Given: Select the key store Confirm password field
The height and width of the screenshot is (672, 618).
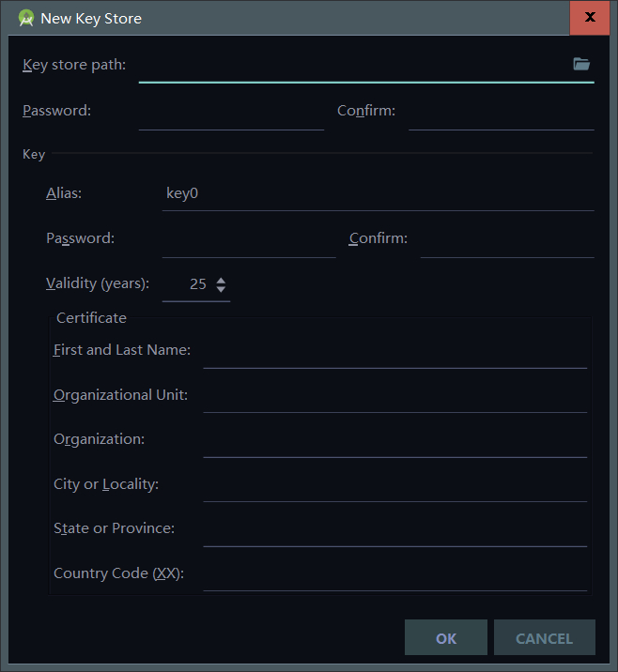Looking at the screenshot, I should coord(502,112).
